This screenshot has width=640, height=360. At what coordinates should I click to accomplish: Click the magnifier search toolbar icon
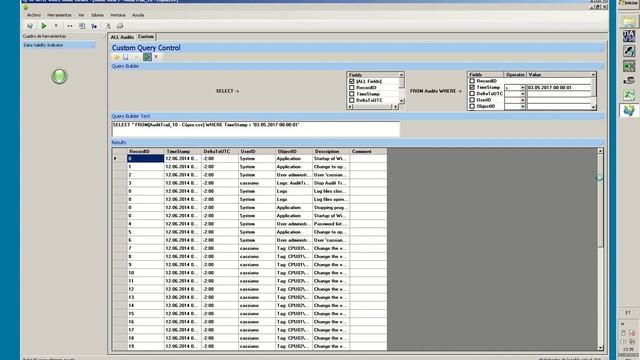(109, 26)
